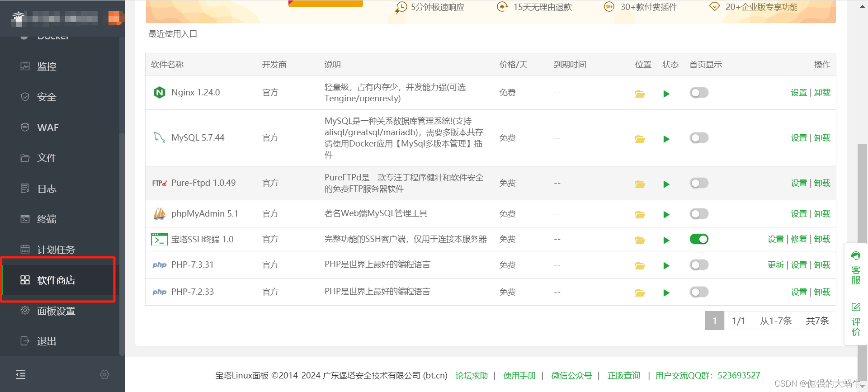This screenshot has height=392, width=868.
Task: Click the Nginx running status play icon
Action: click(666, 94)
